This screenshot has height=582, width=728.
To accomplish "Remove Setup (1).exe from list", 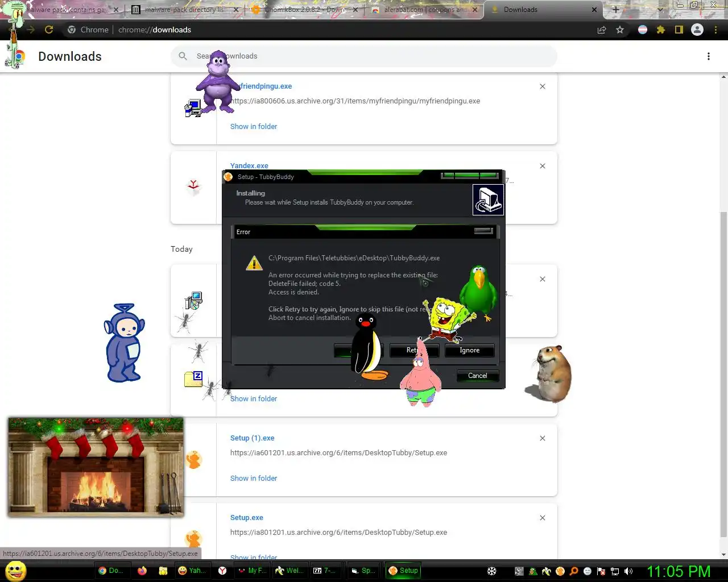I will [543, 438].
